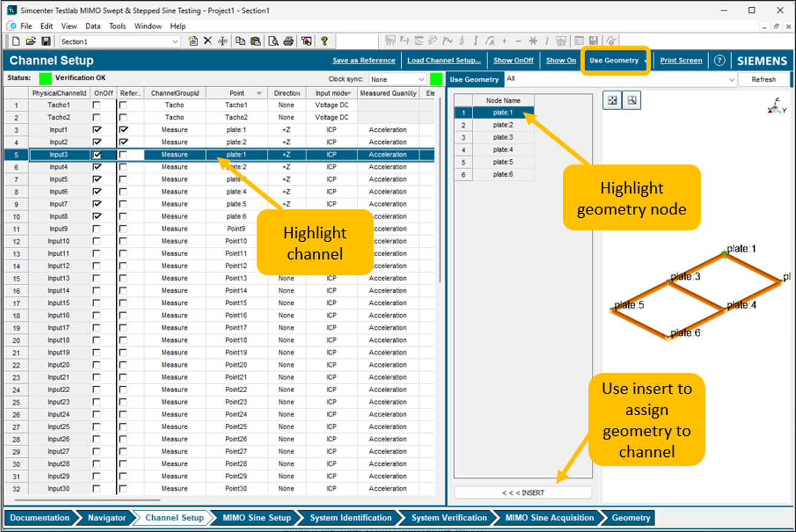Viewport: 796px width, 532px height.
Task: Click the black X delete section icon
Action: click(208, 41)
